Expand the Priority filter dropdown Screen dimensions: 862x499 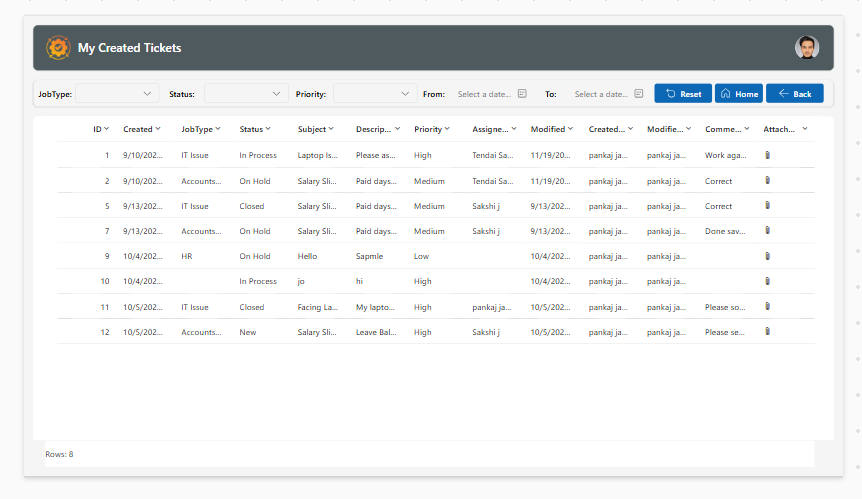[x=375, y=94]
